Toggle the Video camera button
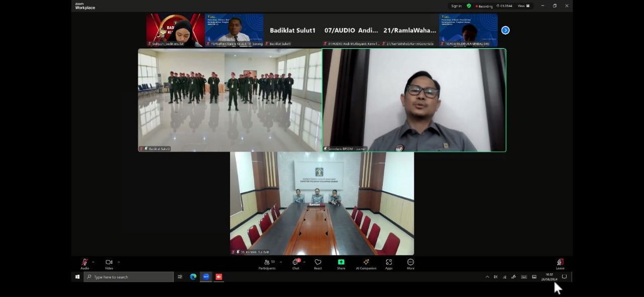 click(x=109, y=262)
